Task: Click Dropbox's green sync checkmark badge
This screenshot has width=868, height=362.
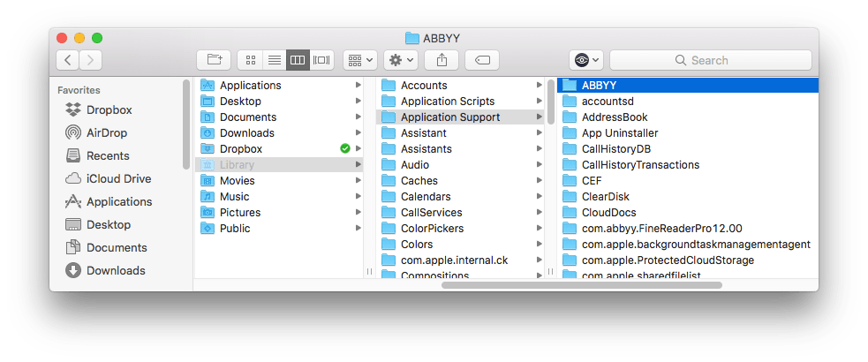Action: [345, 149]
